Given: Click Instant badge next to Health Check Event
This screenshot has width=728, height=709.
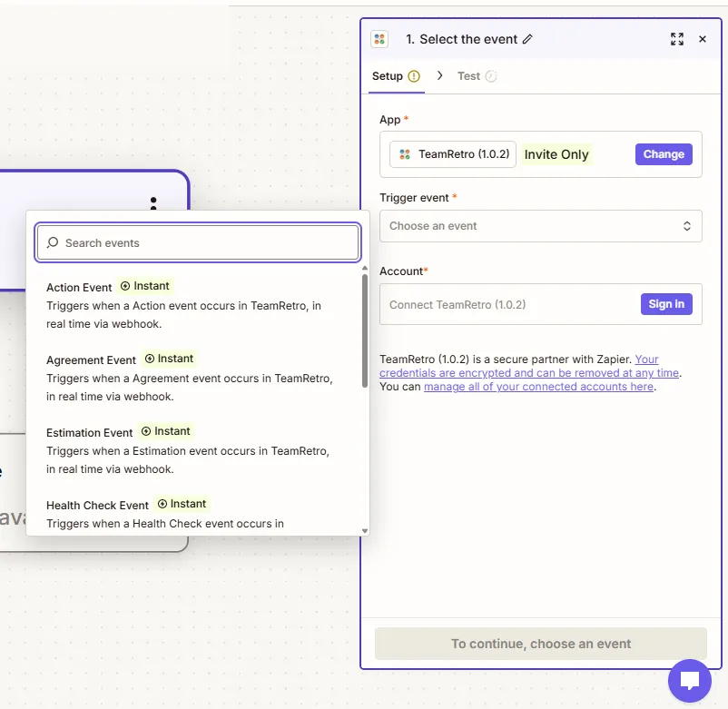Looking at the screenshot, I should click(182, 504).
